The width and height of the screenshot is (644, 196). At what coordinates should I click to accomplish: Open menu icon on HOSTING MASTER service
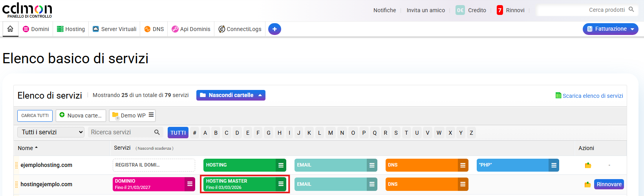[281, 184]
